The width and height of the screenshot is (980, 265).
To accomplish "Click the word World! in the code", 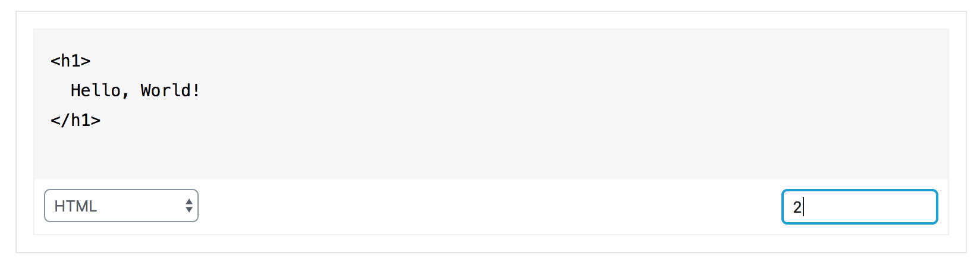I will (170, 90).
